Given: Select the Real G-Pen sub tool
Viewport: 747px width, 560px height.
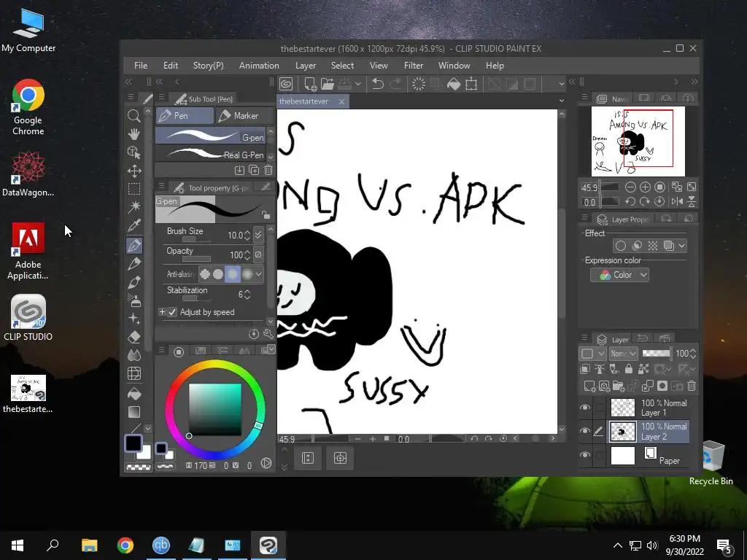Looking at the screenshot, I should pyautogui.click(x=211, y=154).
